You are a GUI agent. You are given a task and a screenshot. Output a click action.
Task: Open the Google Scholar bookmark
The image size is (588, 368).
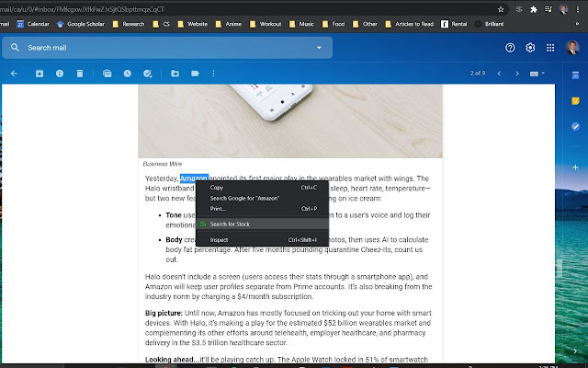click(x=81, y=24)
